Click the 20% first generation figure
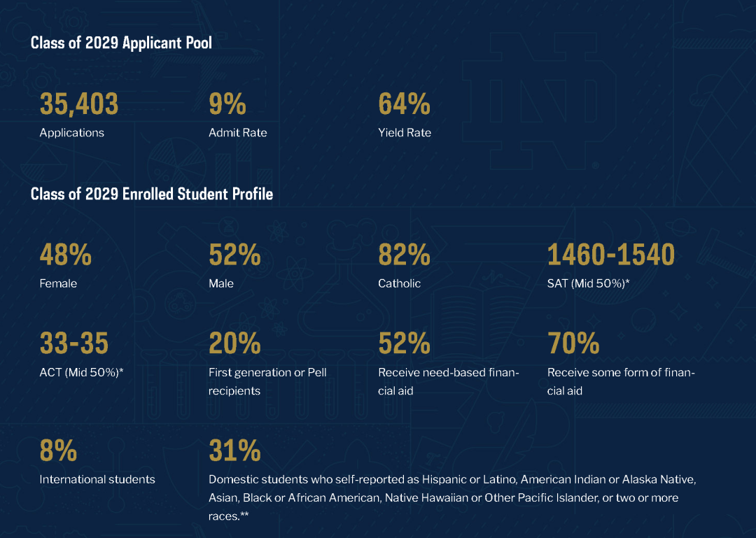756x538 pixels. [x=234, y=344]
